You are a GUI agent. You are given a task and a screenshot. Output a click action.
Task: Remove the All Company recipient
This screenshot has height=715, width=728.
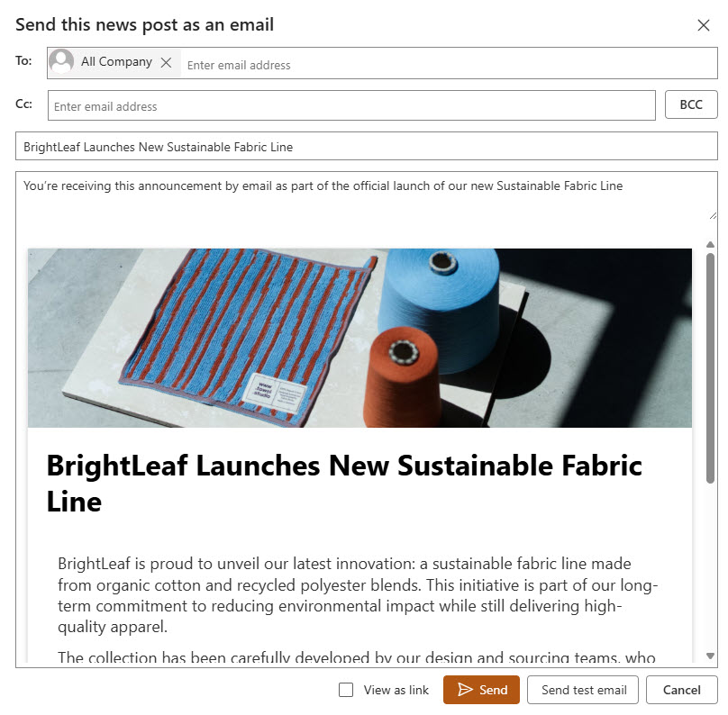pos(166,63)
